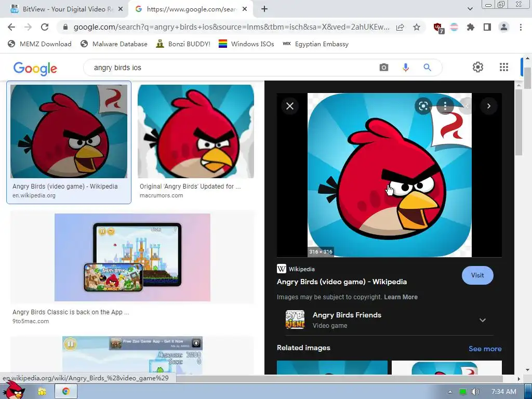Share this page from the address bar
Viewport: 532px width, 399px height.
coord(400,28)
